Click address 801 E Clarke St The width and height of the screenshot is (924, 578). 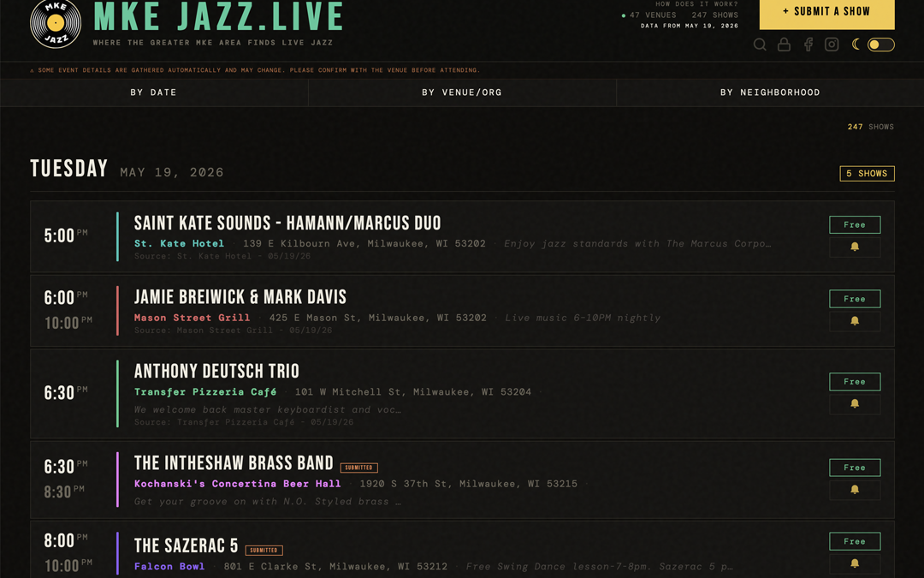pyautogui.click(x=335, y=566)
